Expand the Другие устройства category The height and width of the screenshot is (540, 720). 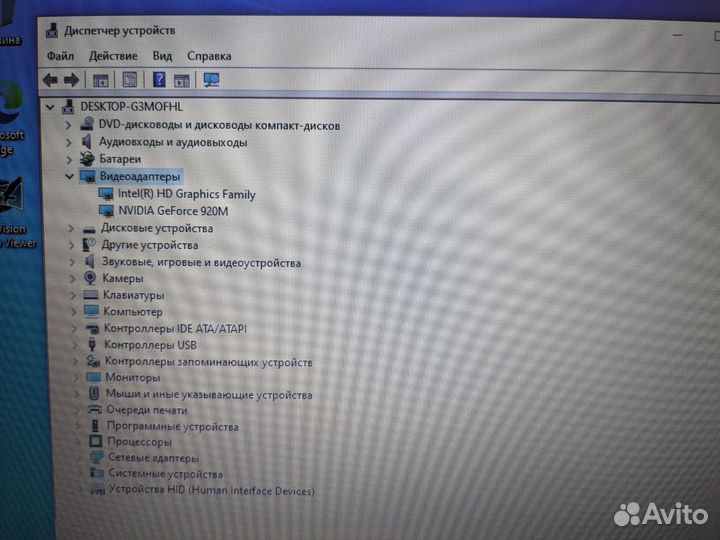(x=71, y=245)
